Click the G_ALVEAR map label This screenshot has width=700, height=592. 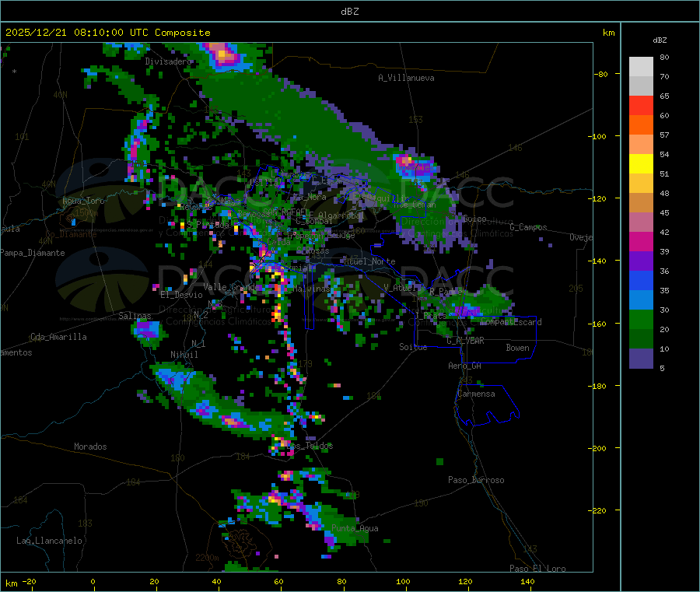[x=465, y=341]
